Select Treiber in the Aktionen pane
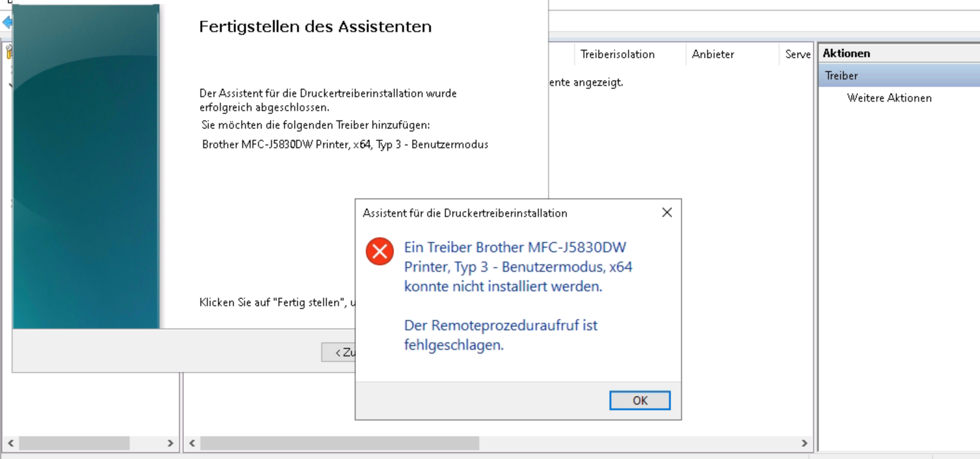This screenshot has height=459, width=980. [841, 76]
